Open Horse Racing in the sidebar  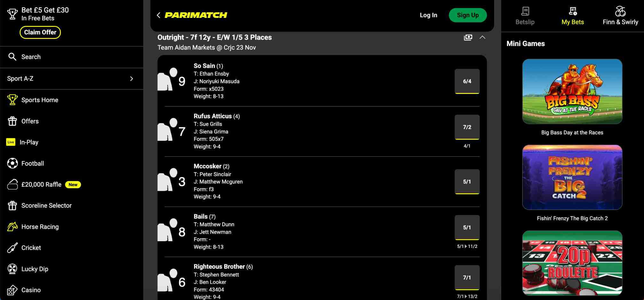40,227
